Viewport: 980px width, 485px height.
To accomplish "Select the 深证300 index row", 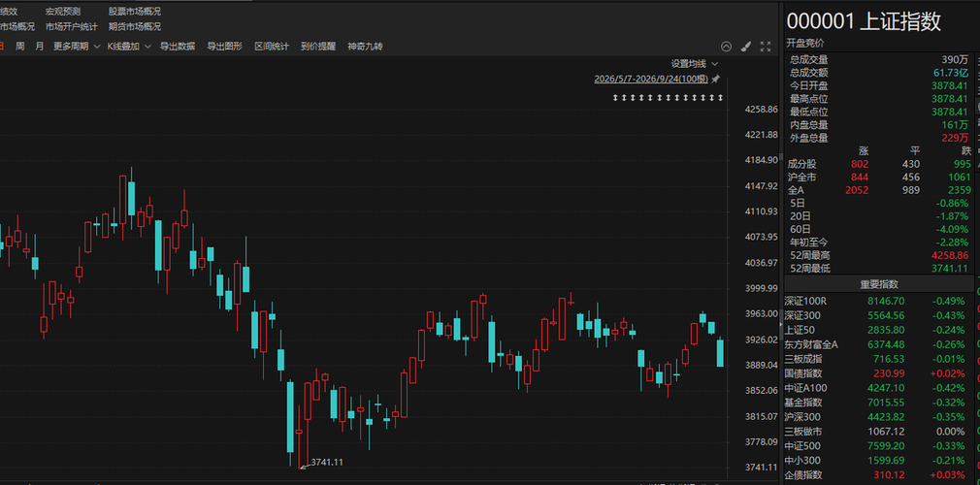I will pyautogui.click(x=877, y=315).
